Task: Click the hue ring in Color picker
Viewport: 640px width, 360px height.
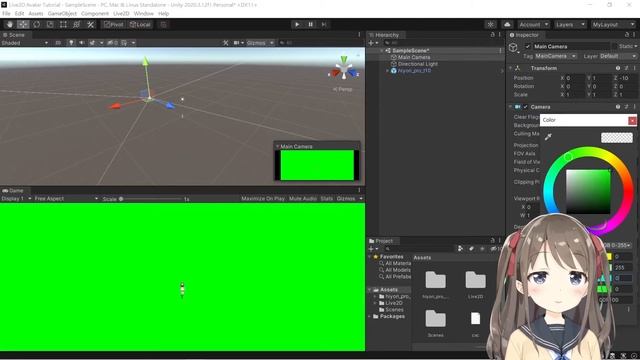Action: click(567, 157)
